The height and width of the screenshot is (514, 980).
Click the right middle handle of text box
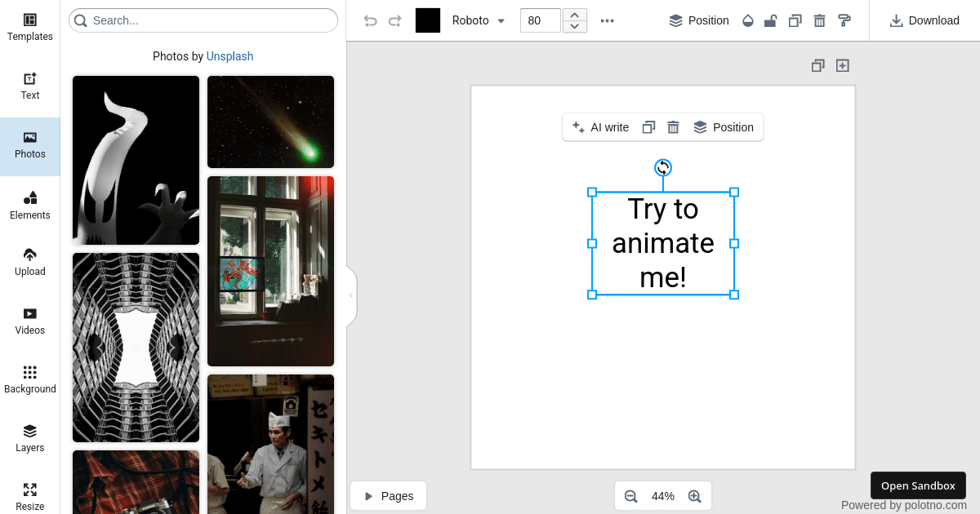click(734, 243)
